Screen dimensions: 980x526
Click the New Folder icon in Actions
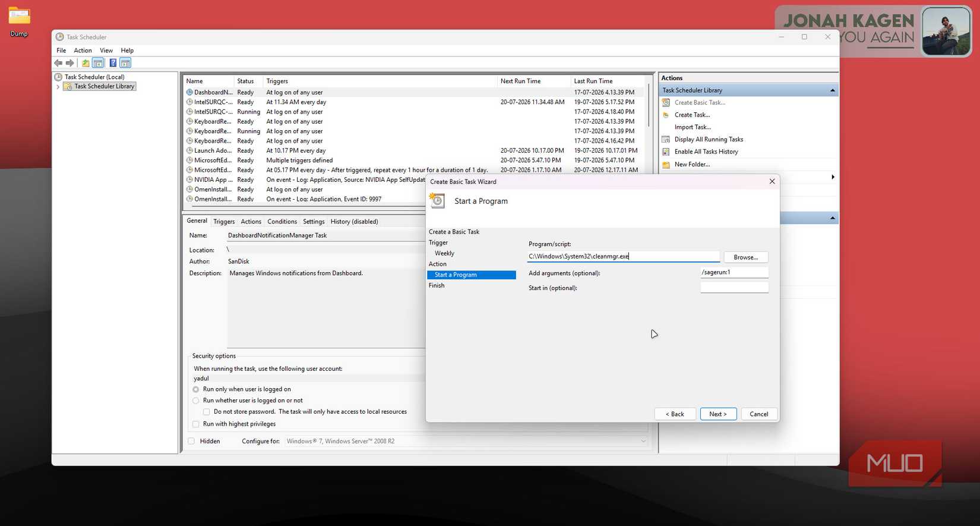[x=666, y=165]
